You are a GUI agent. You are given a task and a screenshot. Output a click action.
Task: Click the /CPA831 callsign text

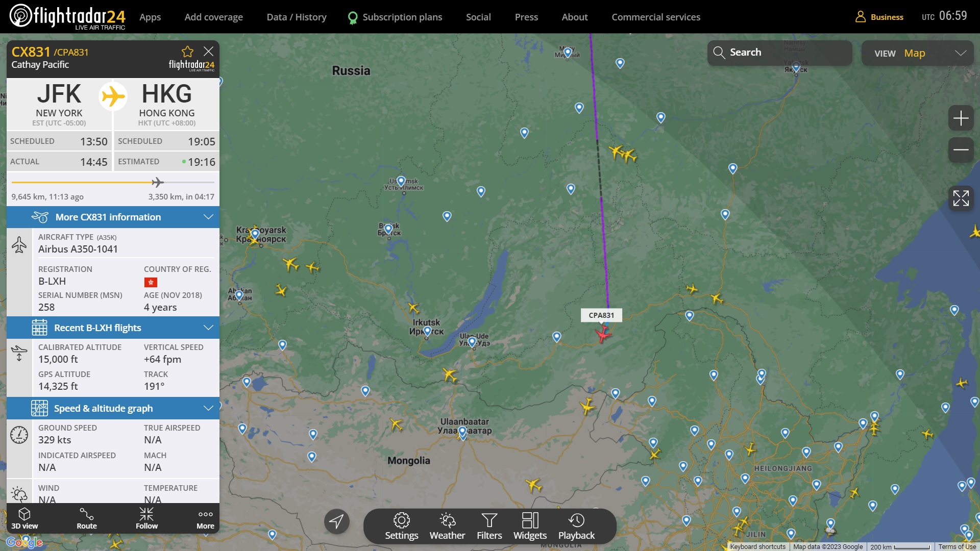pos(71,52)
